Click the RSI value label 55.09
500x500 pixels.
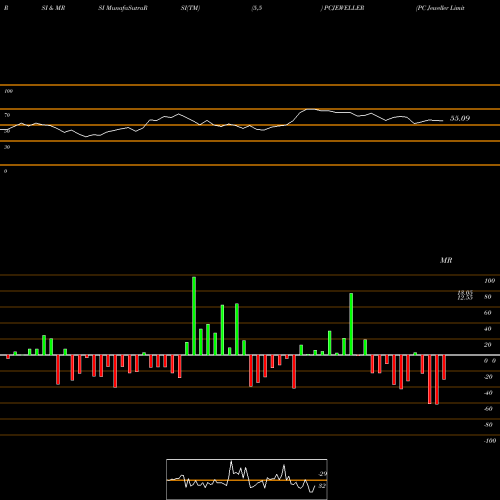point(460,118)
